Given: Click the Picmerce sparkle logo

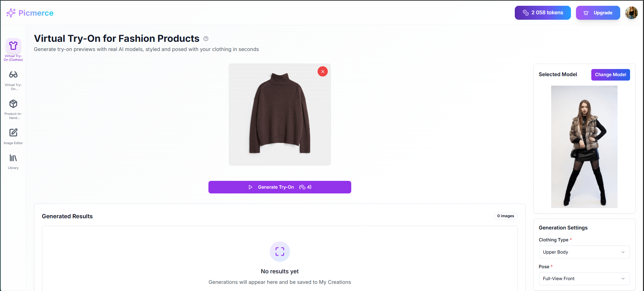Looking at the screenshot, I should (11, 13).
